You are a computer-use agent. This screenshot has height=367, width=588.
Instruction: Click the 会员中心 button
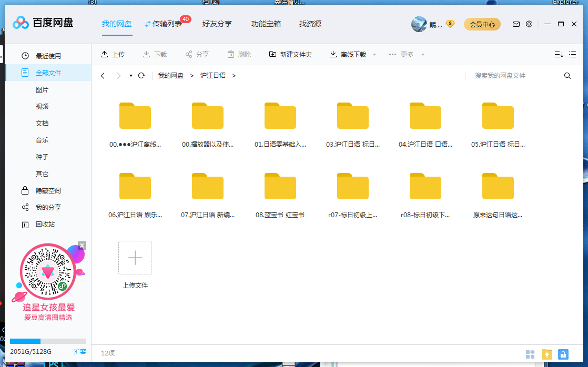point(482,24)
